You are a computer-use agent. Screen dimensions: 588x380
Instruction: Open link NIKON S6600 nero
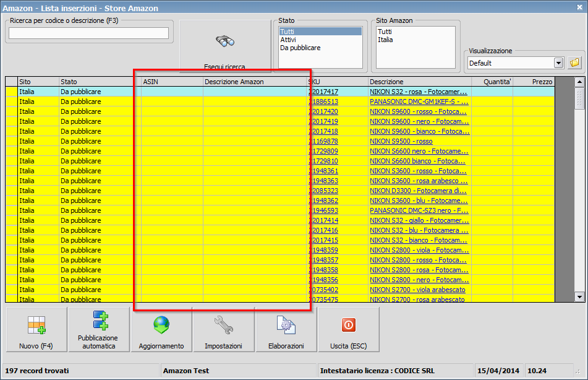(419, 151)
